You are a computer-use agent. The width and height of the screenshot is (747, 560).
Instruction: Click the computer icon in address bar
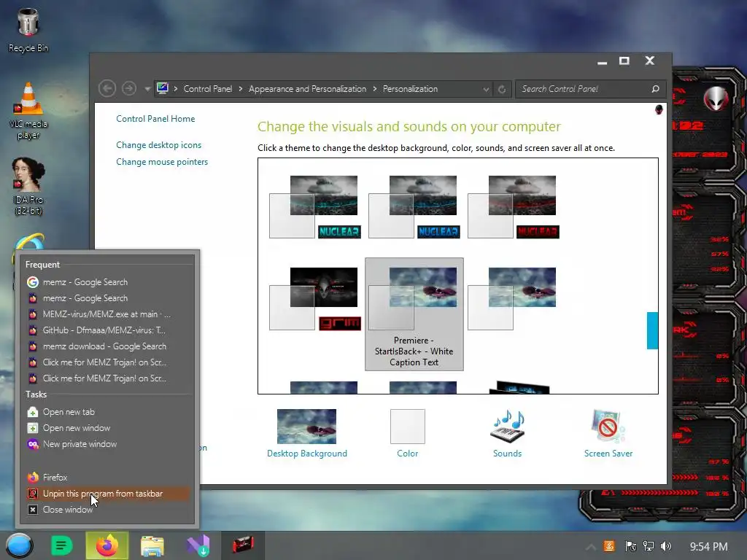coord(163,88)
